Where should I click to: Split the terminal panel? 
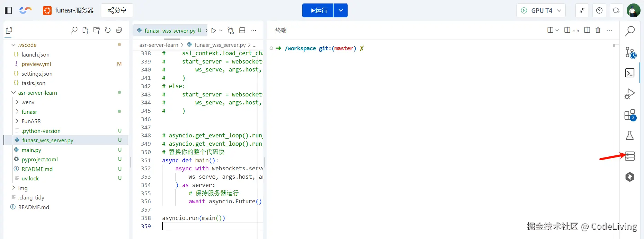[587, 30]
